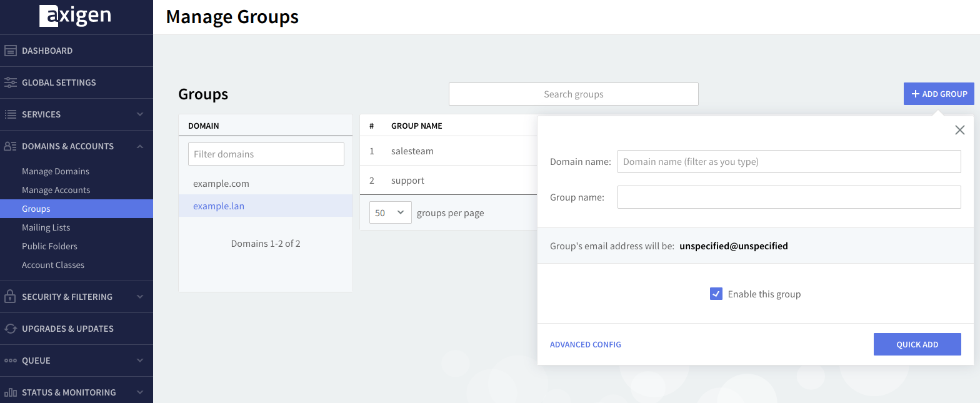Collapse the Domains & Accounts section chevron

[140, 146]
